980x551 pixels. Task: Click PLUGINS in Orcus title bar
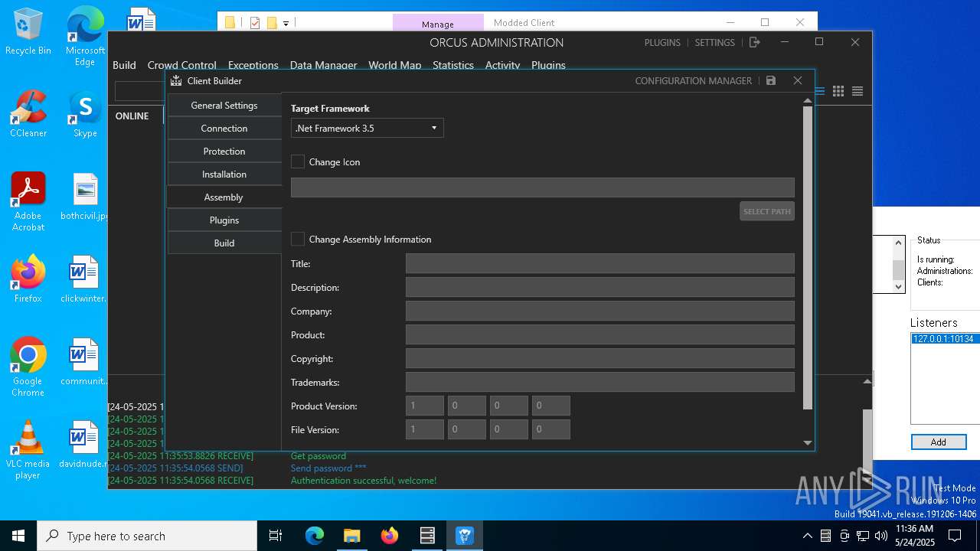(x=662, y=42)
